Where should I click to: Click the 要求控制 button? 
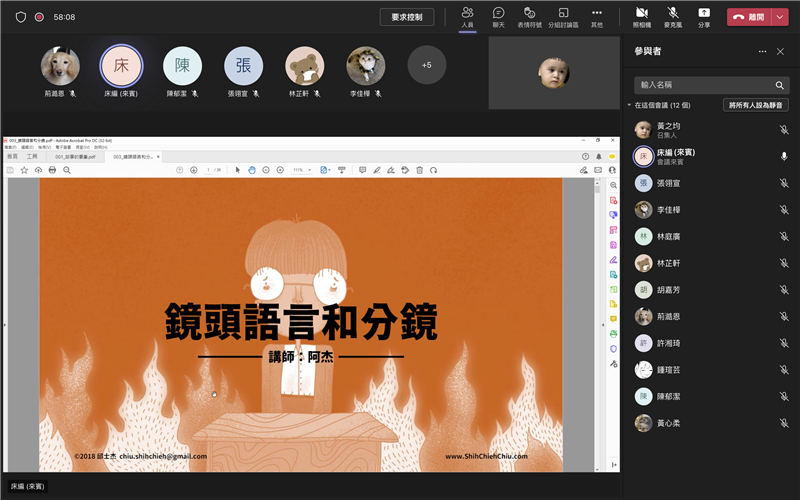407,17
